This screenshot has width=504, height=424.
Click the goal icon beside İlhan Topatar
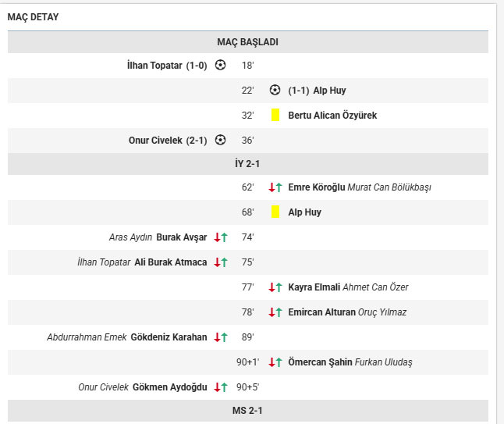(x=221, y=66)
